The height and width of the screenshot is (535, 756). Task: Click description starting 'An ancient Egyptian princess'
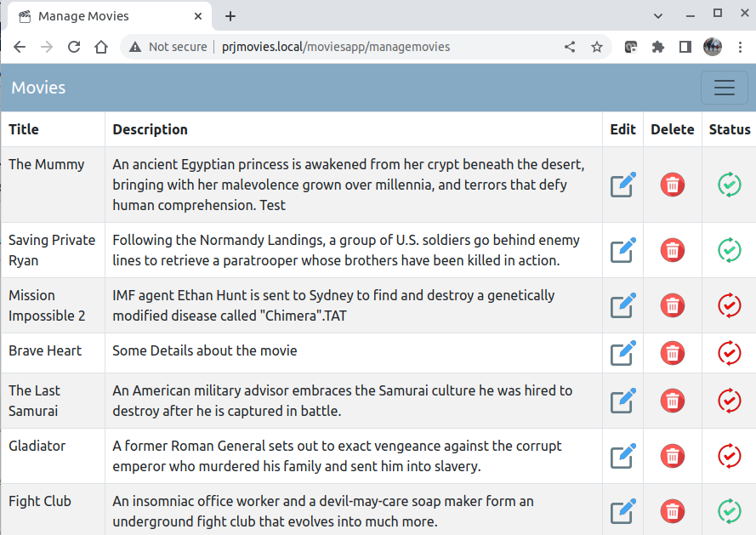(349, 185)
